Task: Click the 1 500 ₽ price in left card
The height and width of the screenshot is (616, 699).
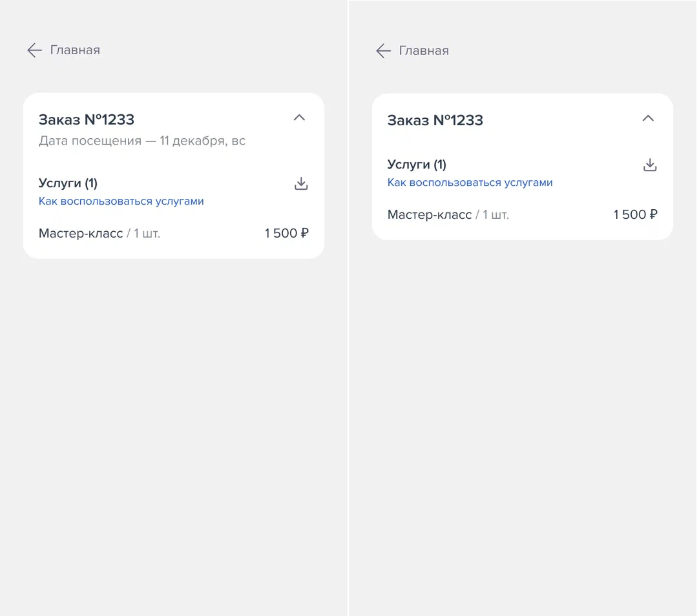Action: click(287, 233)
